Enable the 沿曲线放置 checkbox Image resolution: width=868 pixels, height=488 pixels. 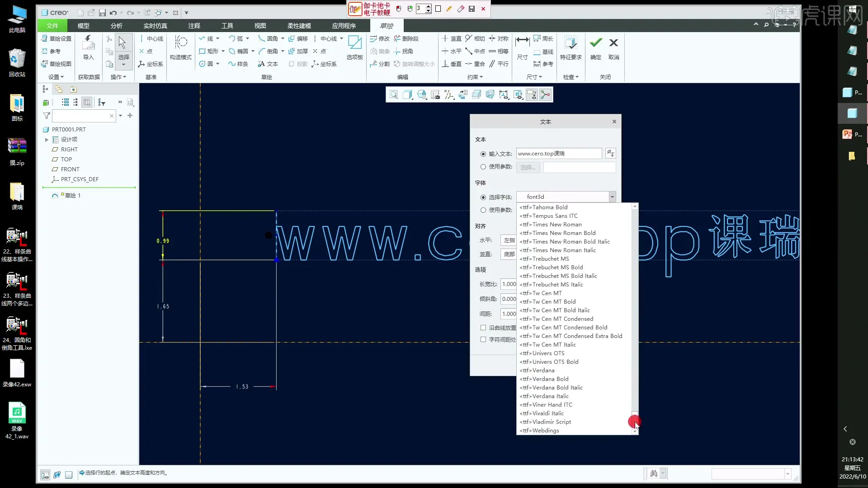pos(483,327)
